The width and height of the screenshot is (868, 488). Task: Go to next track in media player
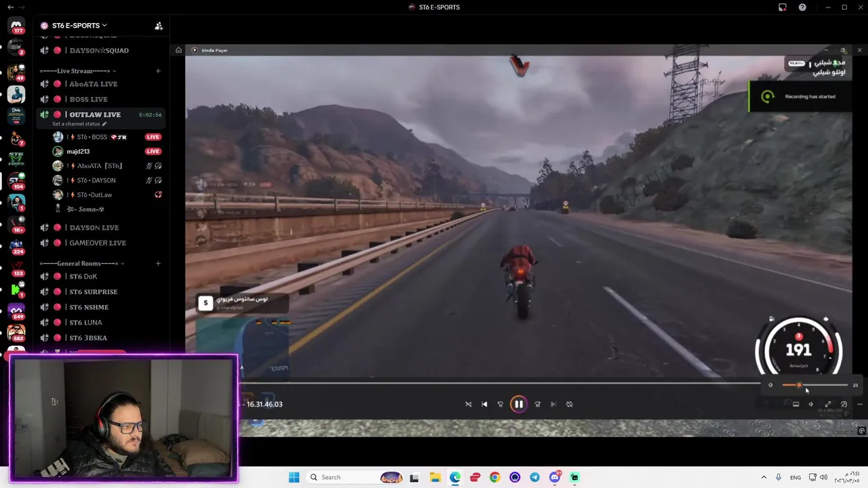coord(553,404)
